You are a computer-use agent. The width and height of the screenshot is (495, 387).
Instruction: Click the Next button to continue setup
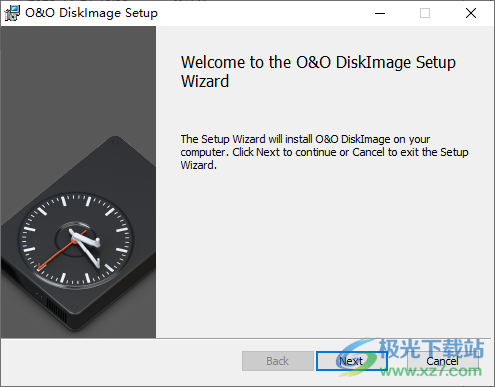coord(351,361)
